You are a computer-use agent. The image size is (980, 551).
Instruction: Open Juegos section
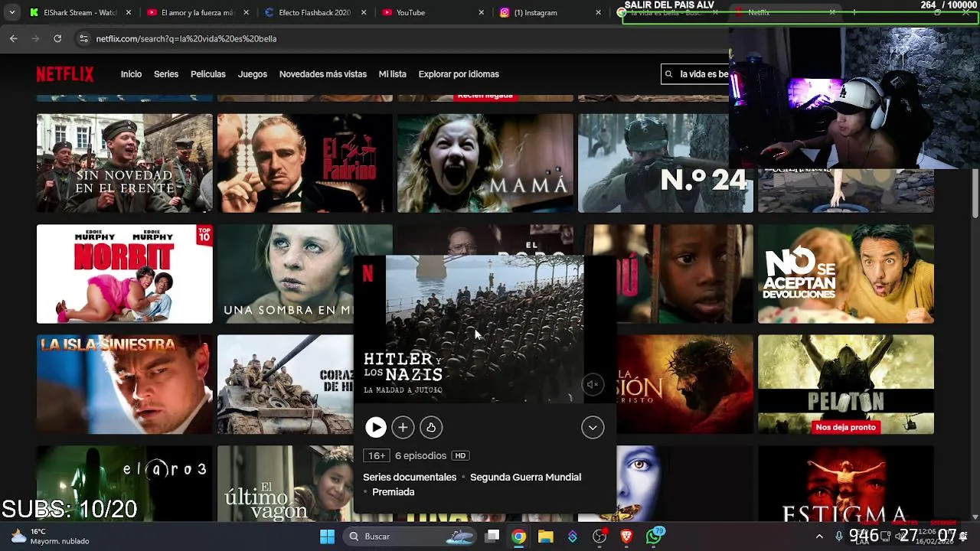tap(253, 74)
